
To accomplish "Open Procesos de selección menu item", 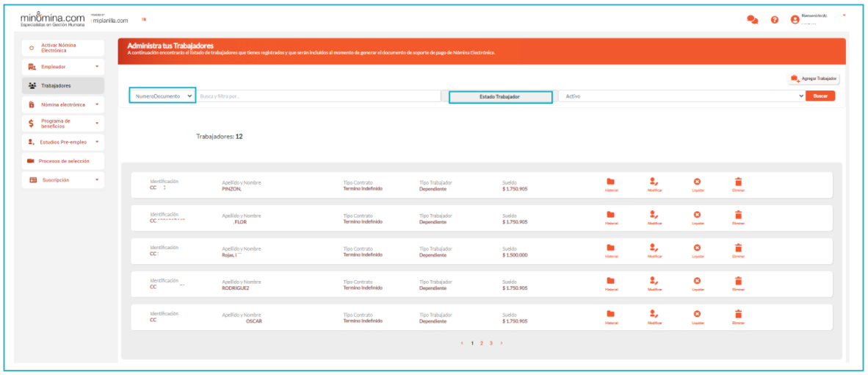I will [62, 161].
